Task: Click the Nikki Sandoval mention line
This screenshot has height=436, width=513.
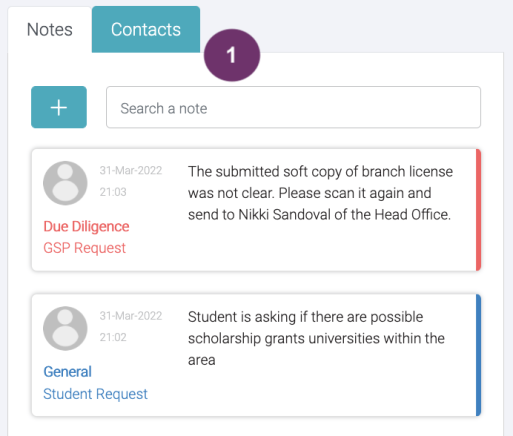Action: [x=319, y=215]
